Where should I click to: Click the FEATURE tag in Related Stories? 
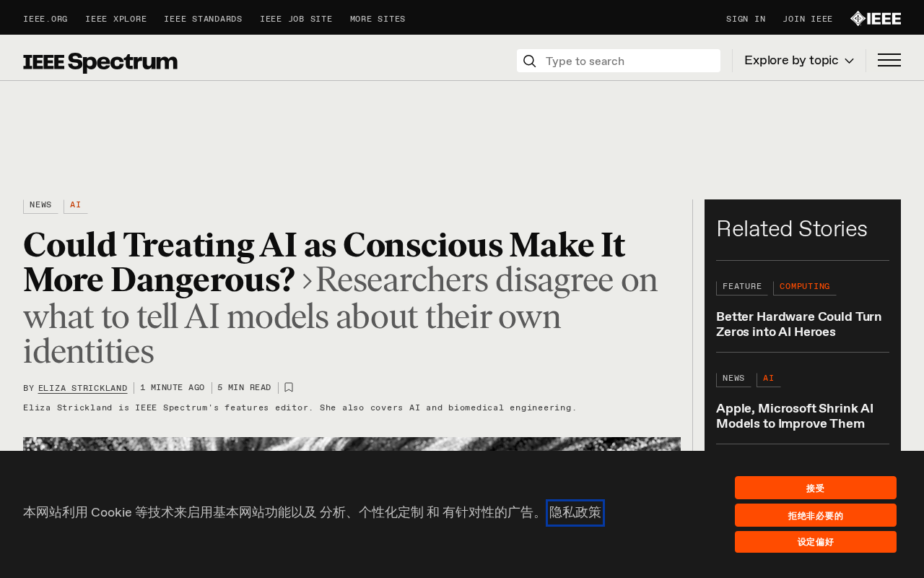click(x=742, y=288)
